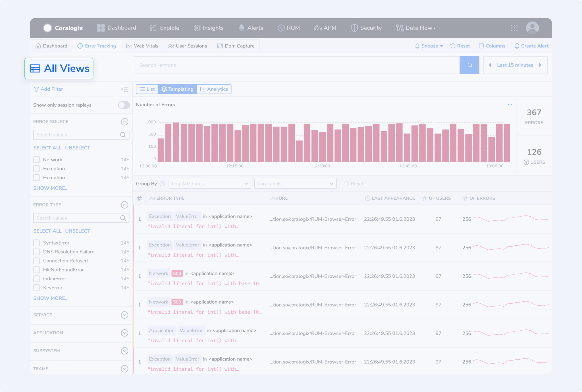Switch to Error Tracking tab
The width and height of the screenshot is (582, 392).
tap(97, 46)
